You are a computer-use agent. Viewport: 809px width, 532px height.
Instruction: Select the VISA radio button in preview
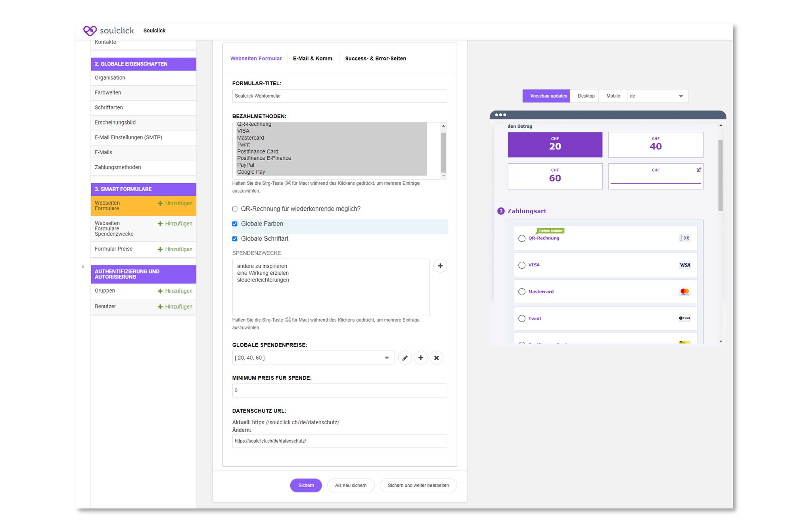click(x=521, y=265)
